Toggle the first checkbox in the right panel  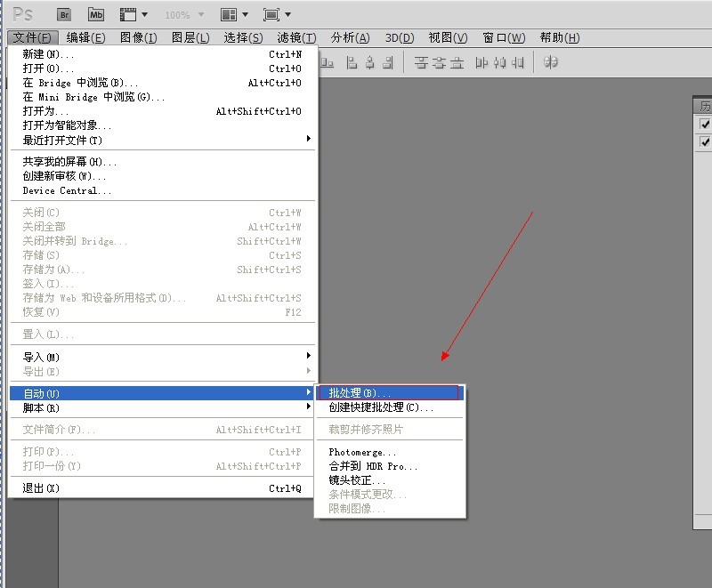(705, 125)
